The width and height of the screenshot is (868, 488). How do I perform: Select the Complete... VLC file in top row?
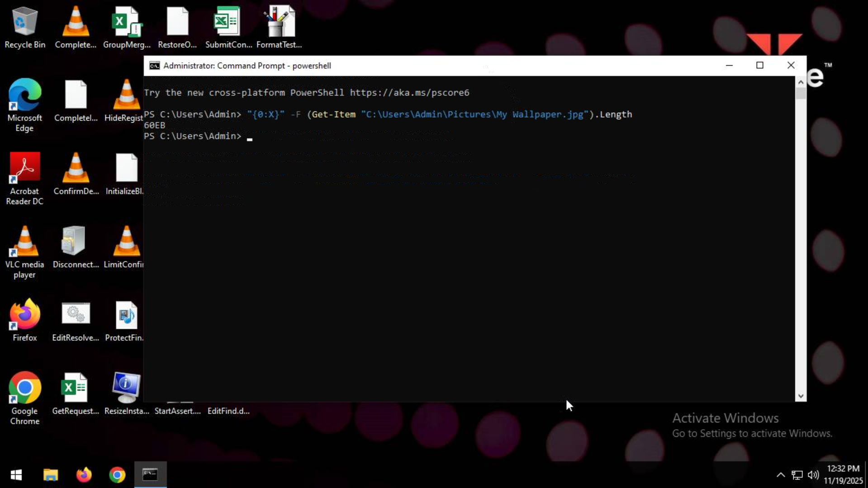tap(76, 27)
